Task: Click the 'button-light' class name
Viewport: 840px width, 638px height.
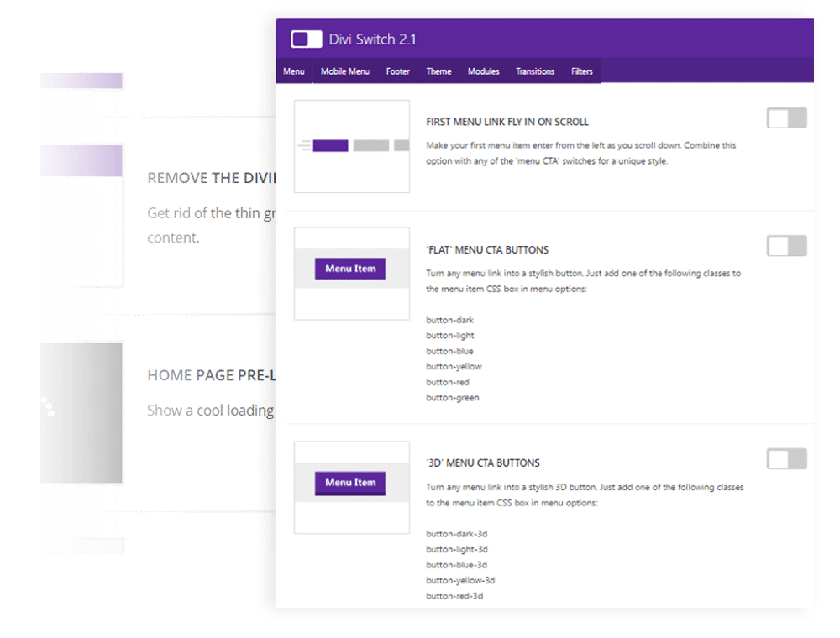Action: (450, 336)
